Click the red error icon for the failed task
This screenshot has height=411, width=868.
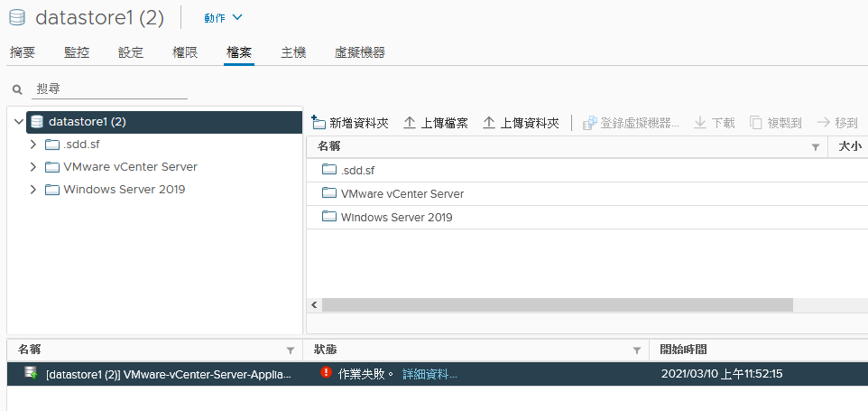(x=326, y=372)
